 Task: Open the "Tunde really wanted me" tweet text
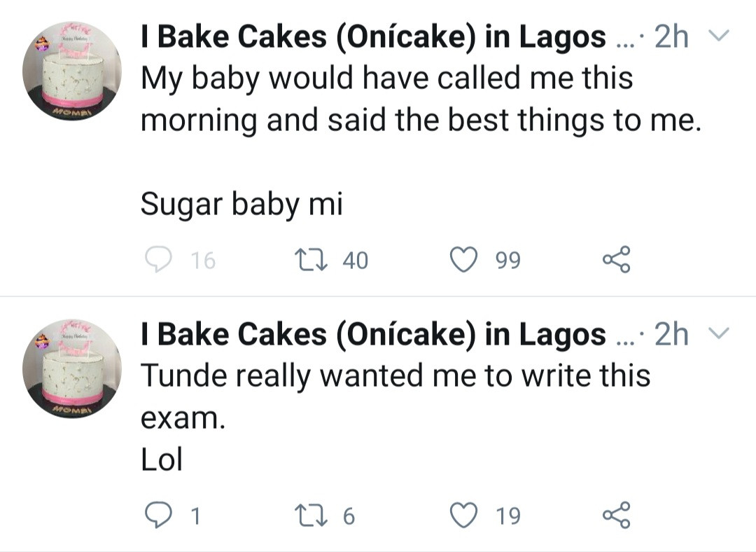[x=395, y=375]
